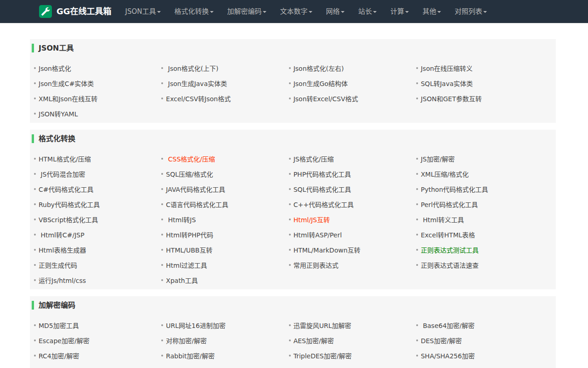Open the Html/JS互转 tool
Screen dimensions: 588x368
pyautogui.click(x=311, y=219)
